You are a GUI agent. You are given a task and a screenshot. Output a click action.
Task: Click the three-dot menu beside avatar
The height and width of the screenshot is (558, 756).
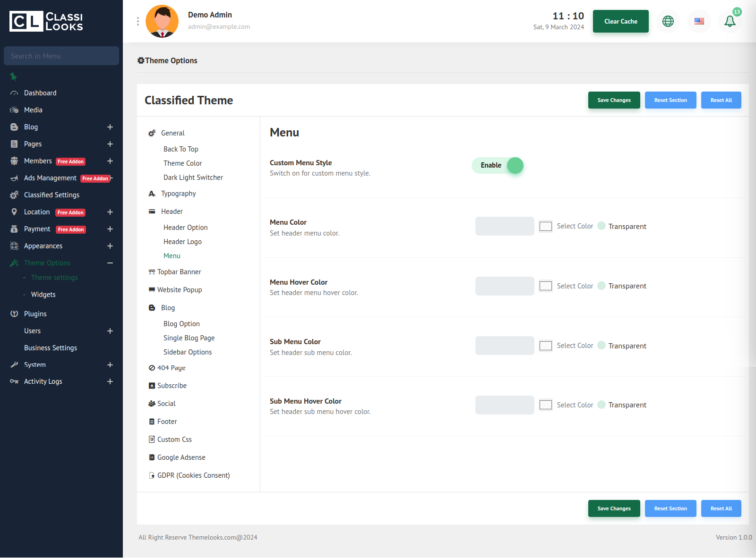138,21
